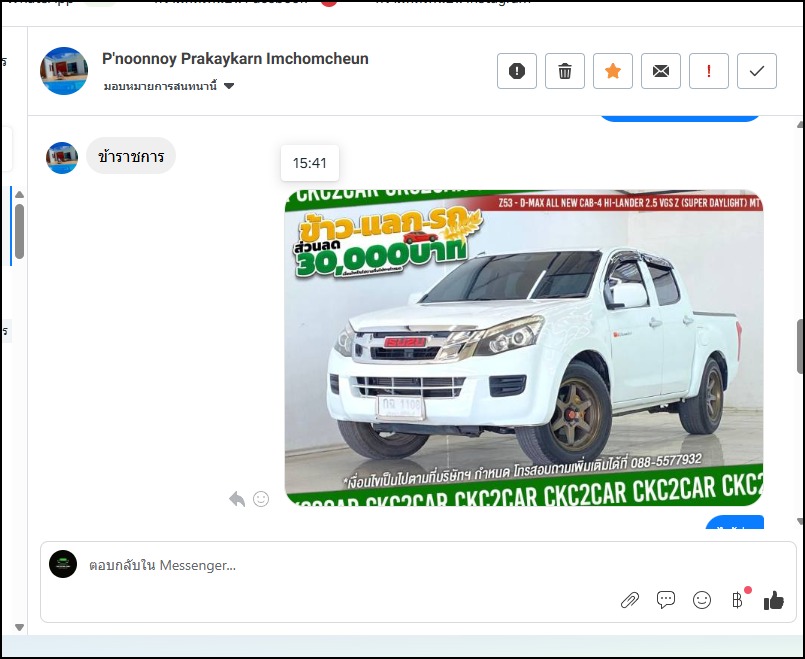The height and width of the screenshot is (659, 805).
Task: Click sender avatar beside ข้าราชการ message
Action: coord(62,158)
